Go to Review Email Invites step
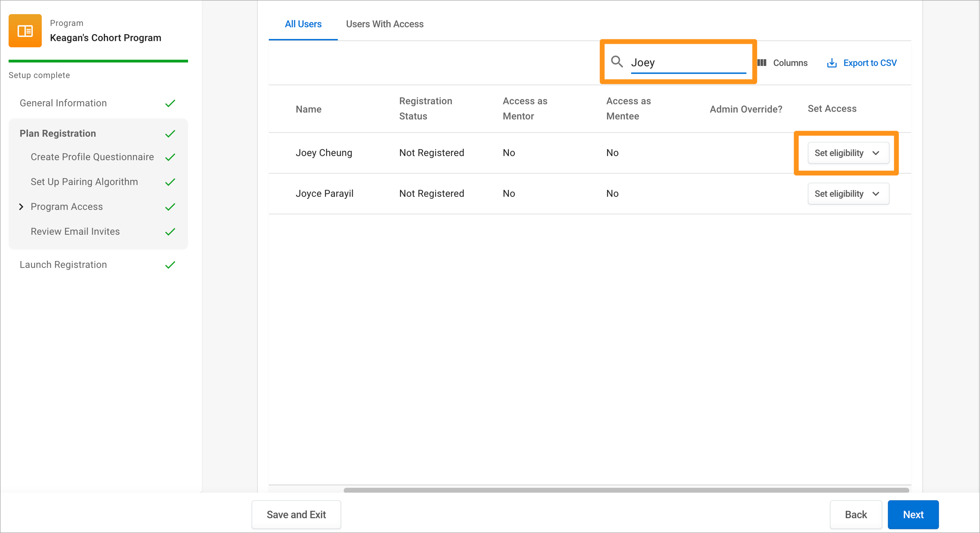 [75, 231]
